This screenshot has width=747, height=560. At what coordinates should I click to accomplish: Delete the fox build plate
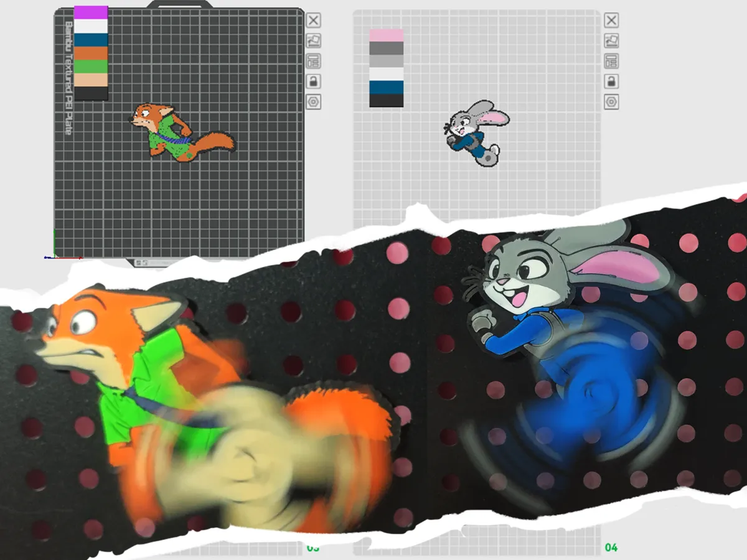pos(313,21)
